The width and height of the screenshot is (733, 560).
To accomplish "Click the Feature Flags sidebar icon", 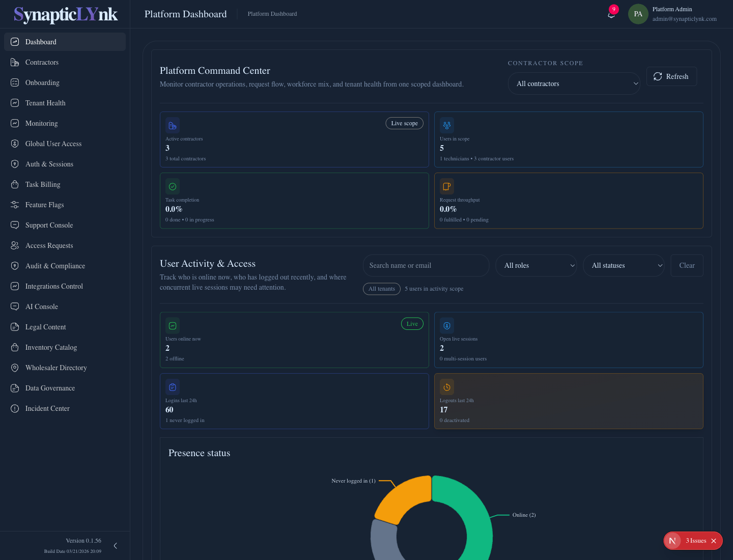I will [14, 205].
